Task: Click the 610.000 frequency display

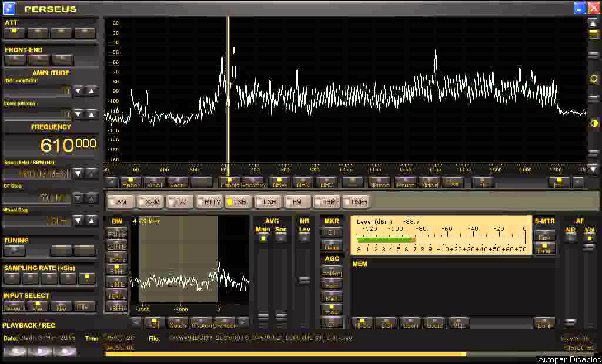Action: 68,145
